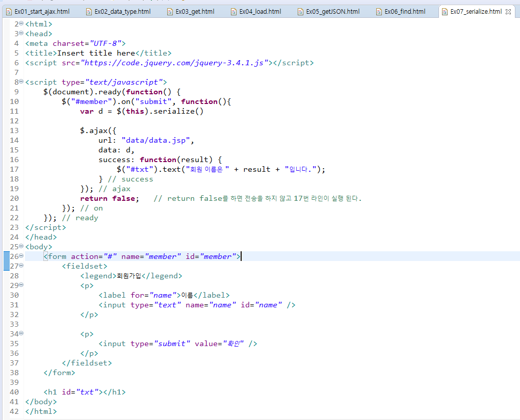Switch to the Ex02_data_type.html tab
The height and width of the screenshot is (420, 520).
(x=119, y=12)
